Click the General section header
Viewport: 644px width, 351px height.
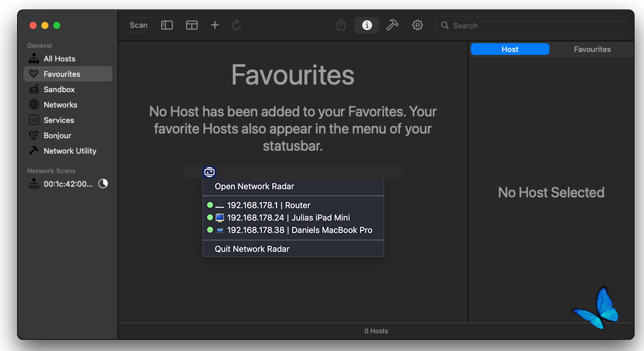[40, 45]
